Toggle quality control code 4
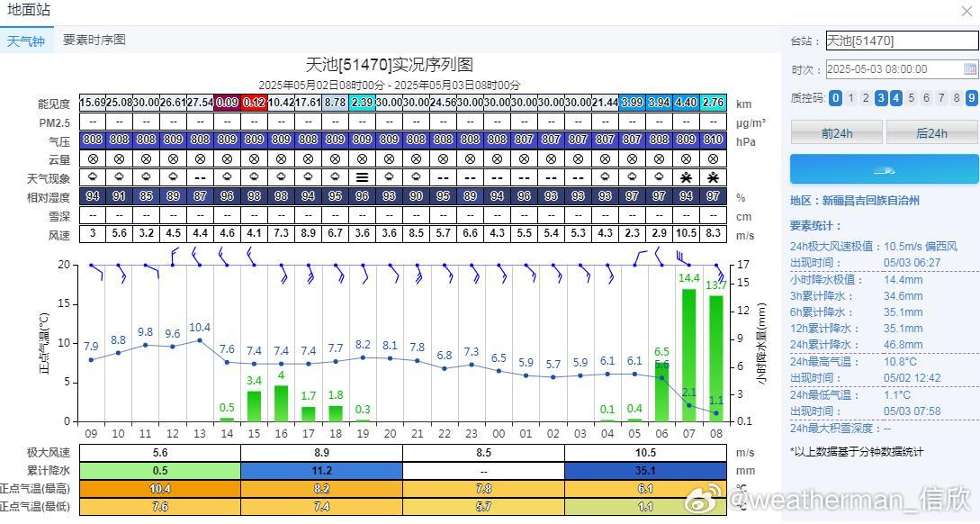980x524 pixels. pyautogui.click(x=895, y=97)
